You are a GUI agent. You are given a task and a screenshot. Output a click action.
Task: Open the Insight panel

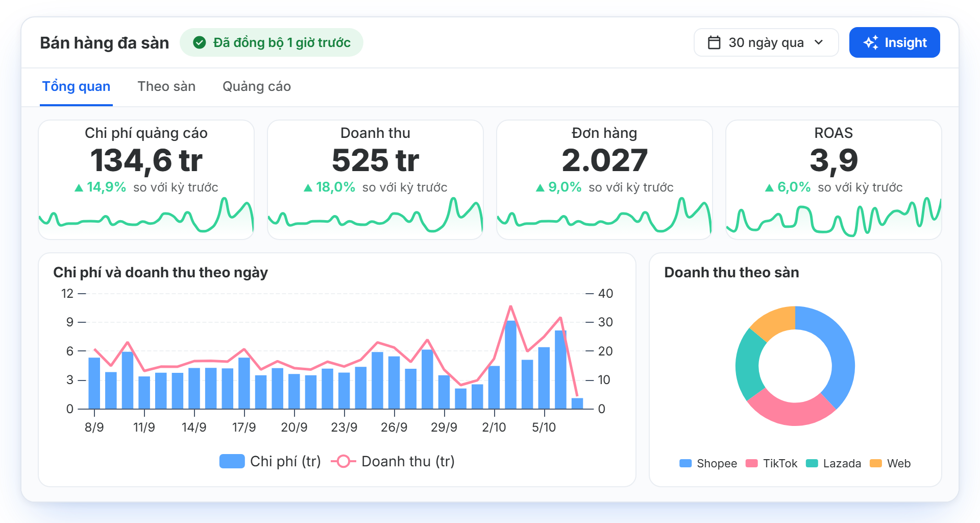894,42
